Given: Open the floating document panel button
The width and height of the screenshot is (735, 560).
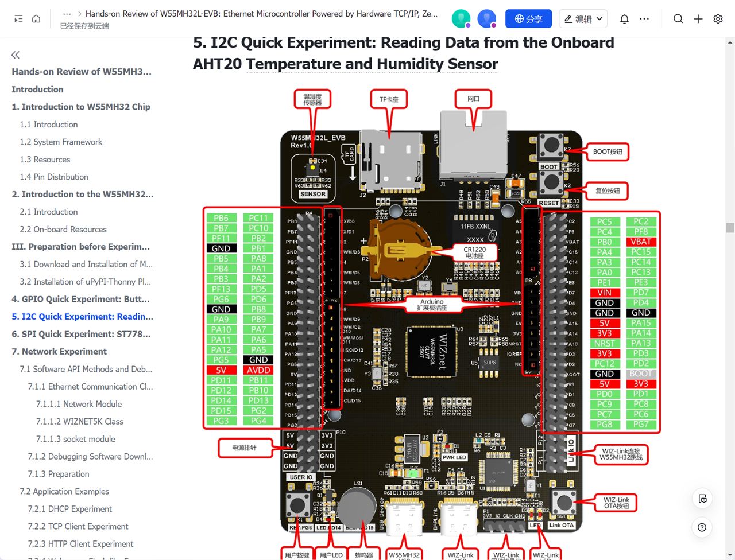Looking at the screenshot, I should pos(702,499).
